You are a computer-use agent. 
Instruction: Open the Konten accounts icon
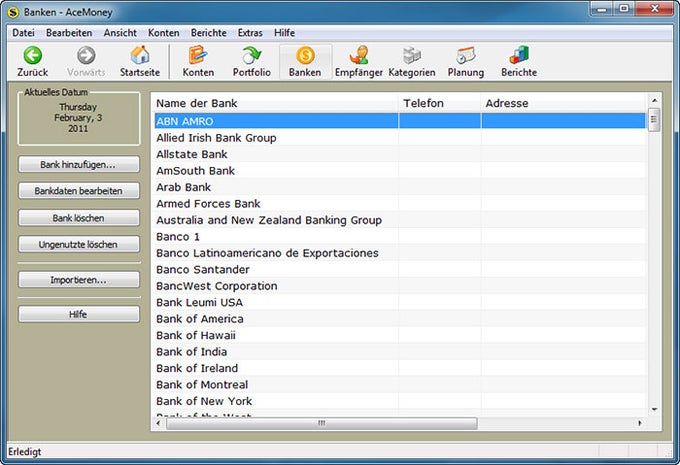(198, 56)
